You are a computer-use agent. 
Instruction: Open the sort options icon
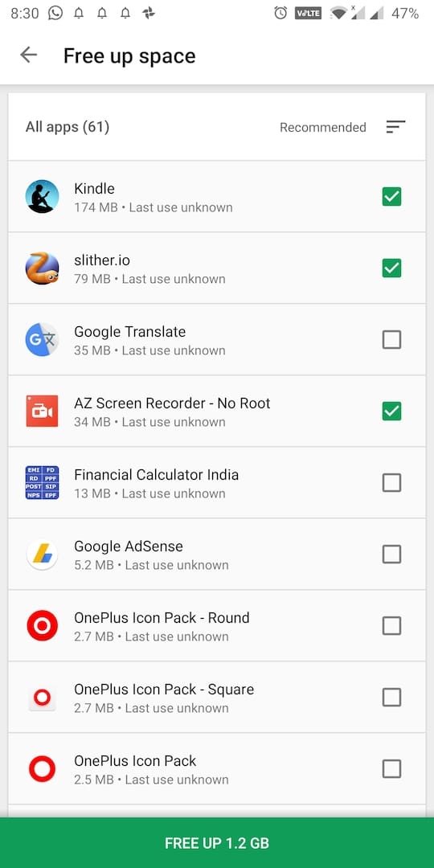coord(395,127)
